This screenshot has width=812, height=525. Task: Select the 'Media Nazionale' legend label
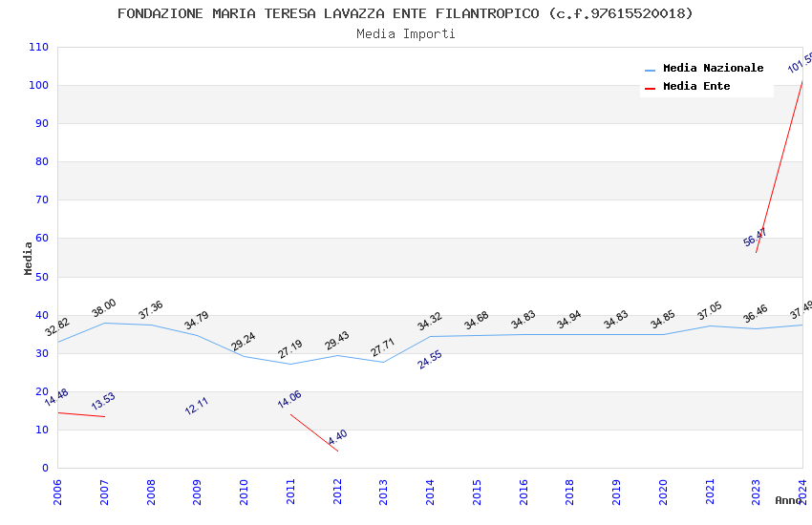[x=713, y=68]
